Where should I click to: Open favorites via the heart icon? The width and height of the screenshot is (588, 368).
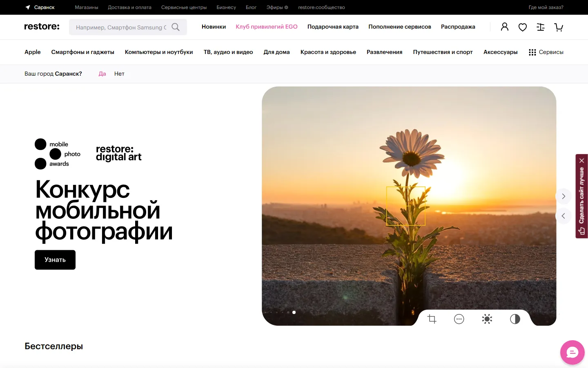(x=523, y=27)
